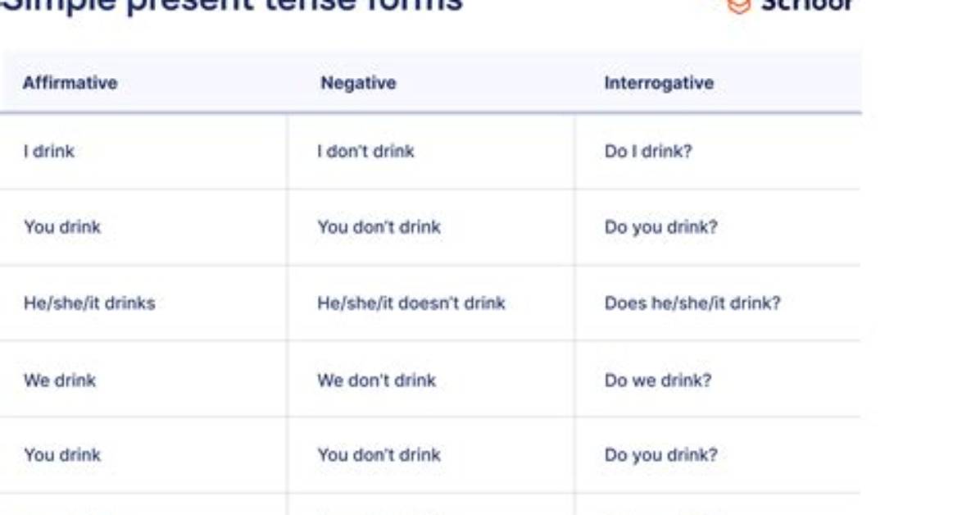Click "Do you drink?" below "Do I drink?"

660,227
